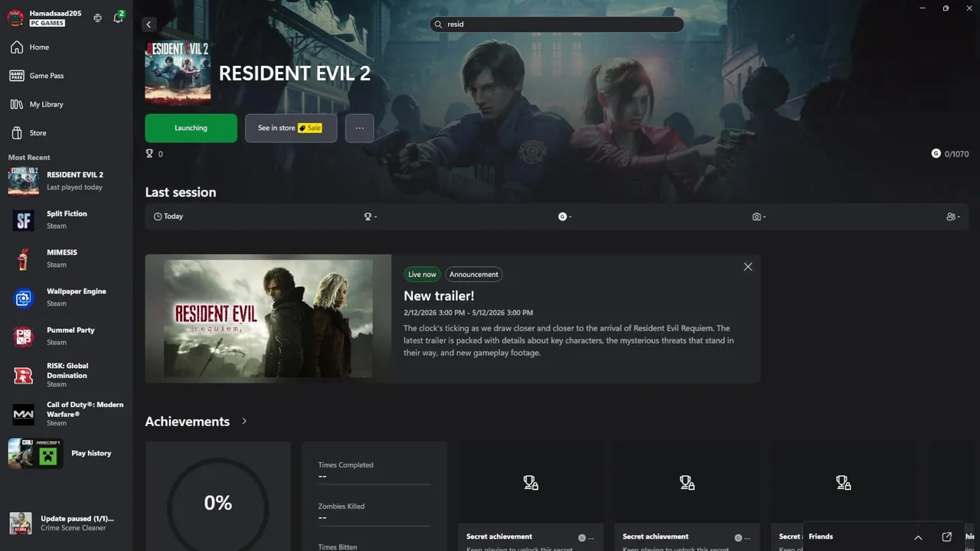980x551 pixels.
Task: Click the trophy count icon under Launching
Action: pos(149,154)
